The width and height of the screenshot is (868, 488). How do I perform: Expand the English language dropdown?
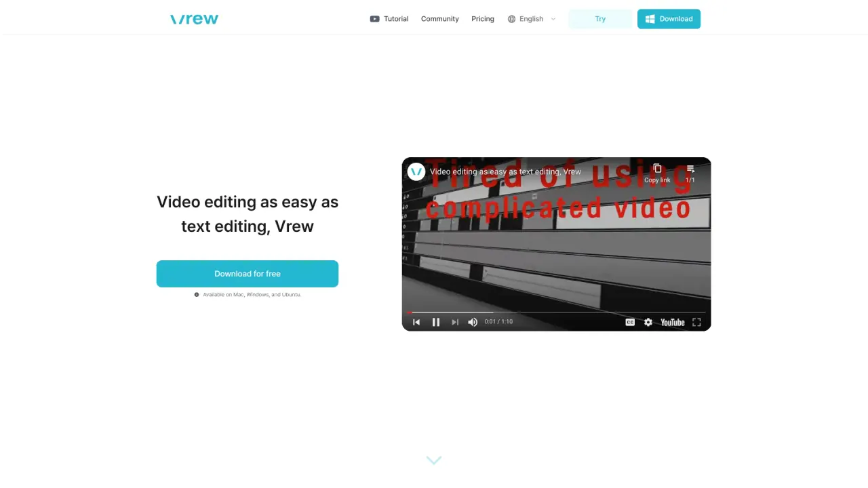point(532,19)
